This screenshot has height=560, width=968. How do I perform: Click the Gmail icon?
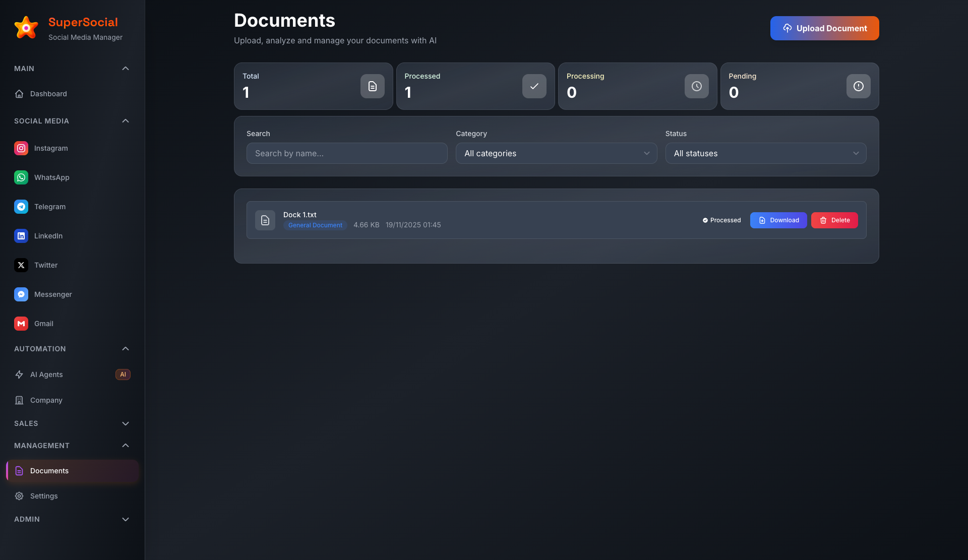pos(21,324)
